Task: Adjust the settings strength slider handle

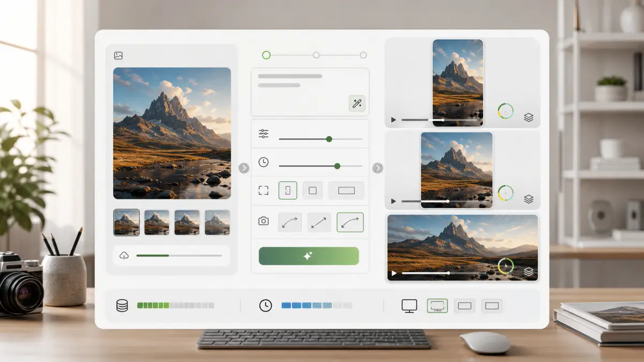Action: click(329, 139)
